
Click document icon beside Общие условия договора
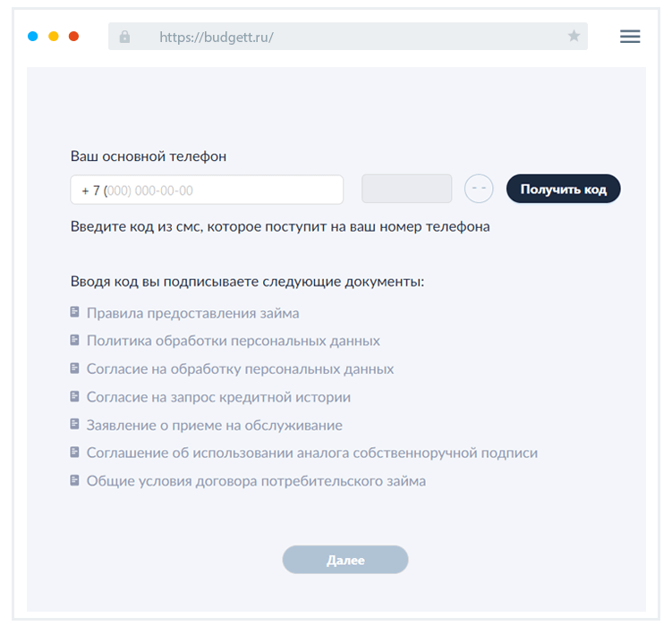click(75, 480)
